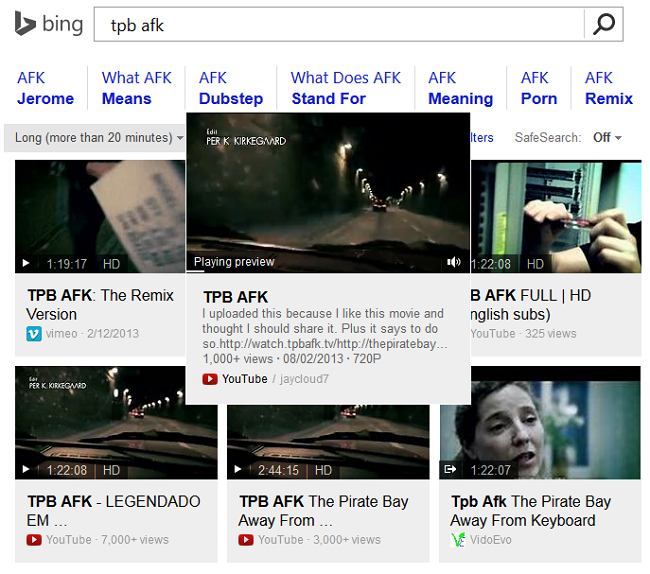Open the What AFK Means related search
650x574 pixels.
136,88
